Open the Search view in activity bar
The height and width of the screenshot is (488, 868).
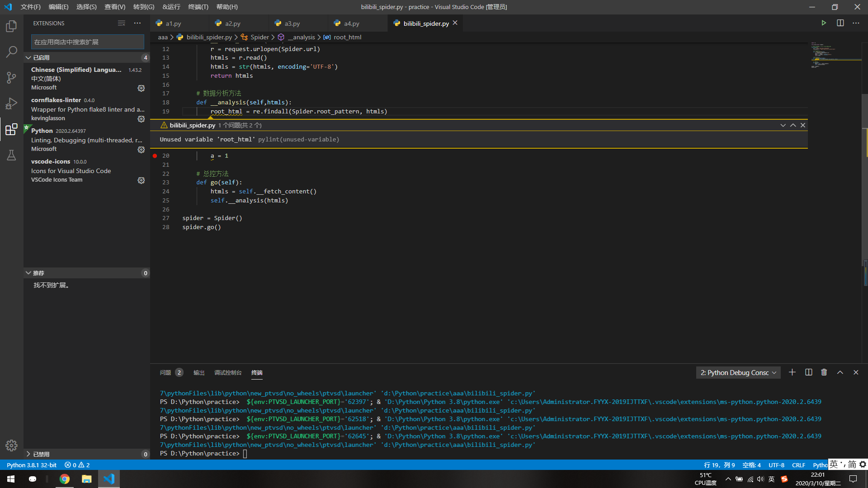[11, 52]
